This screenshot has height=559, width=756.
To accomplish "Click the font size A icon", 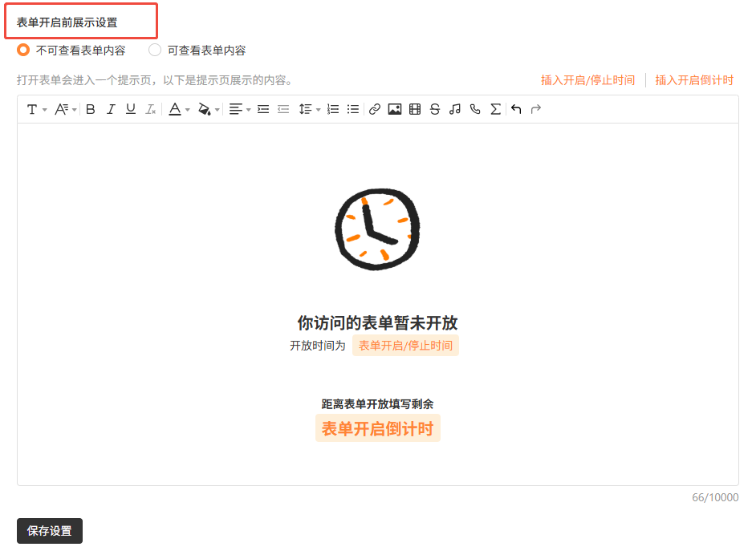I will pyautogui.click(x=61, y=109).
